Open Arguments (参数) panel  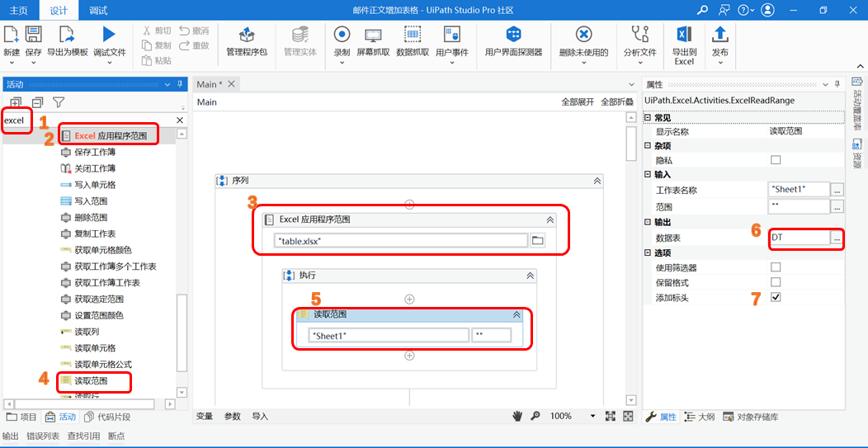tap(233, 417)
